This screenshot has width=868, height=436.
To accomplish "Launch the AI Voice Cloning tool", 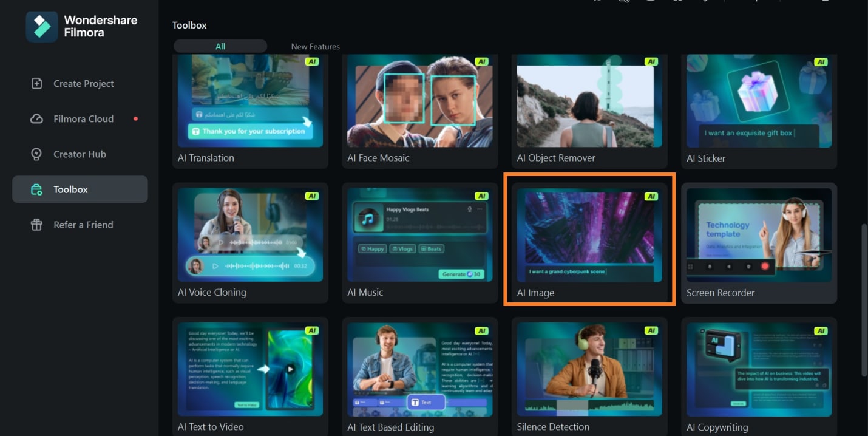I will (250, 243).
